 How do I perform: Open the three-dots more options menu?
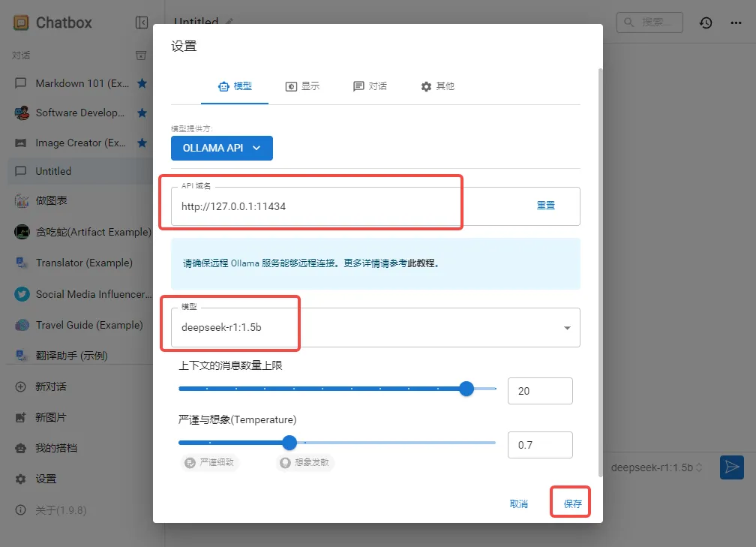736,23
